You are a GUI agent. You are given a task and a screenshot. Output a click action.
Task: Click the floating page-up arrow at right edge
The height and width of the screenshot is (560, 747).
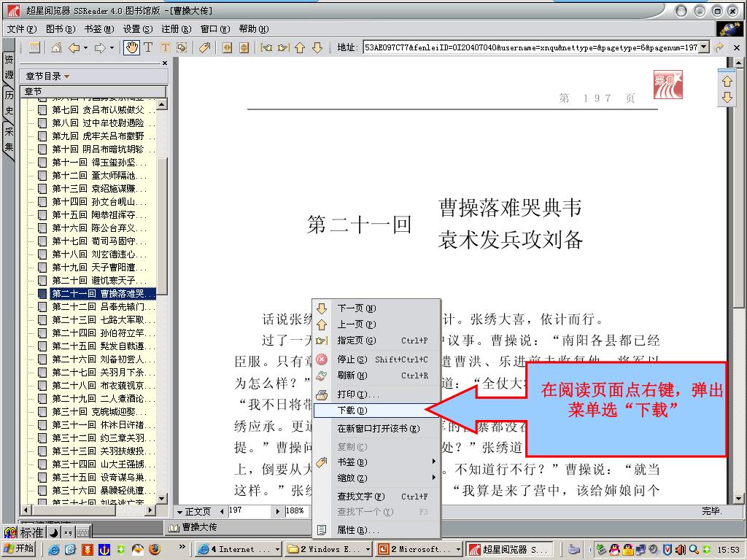pos(727,82)
